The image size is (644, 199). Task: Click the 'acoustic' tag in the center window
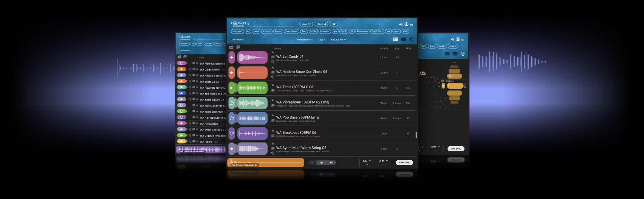pyautogui.click(x=267, y=31)
